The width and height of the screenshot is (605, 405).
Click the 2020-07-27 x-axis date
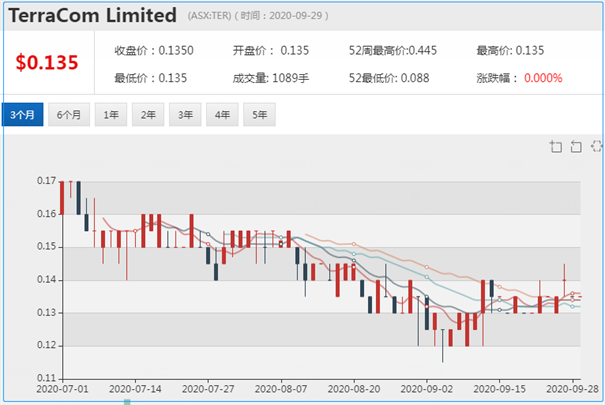(x=208, y=389)
